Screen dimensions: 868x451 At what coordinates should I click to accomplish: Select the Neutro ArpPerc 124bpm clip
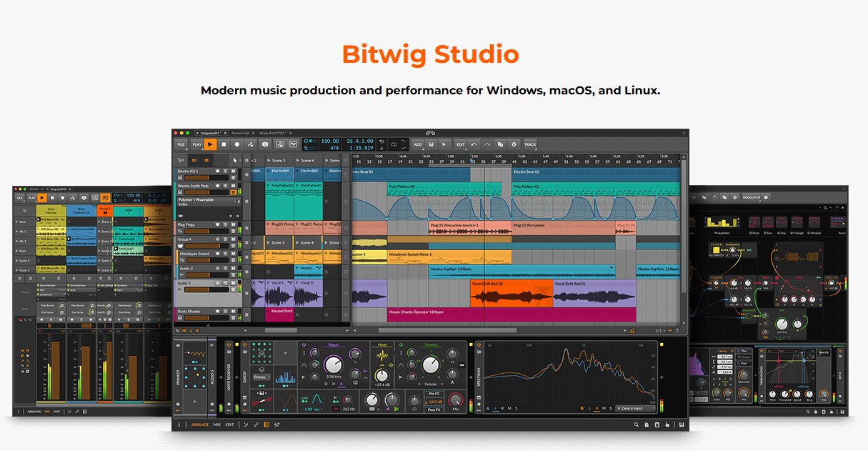pyautogui.click(x=522, y=272)
